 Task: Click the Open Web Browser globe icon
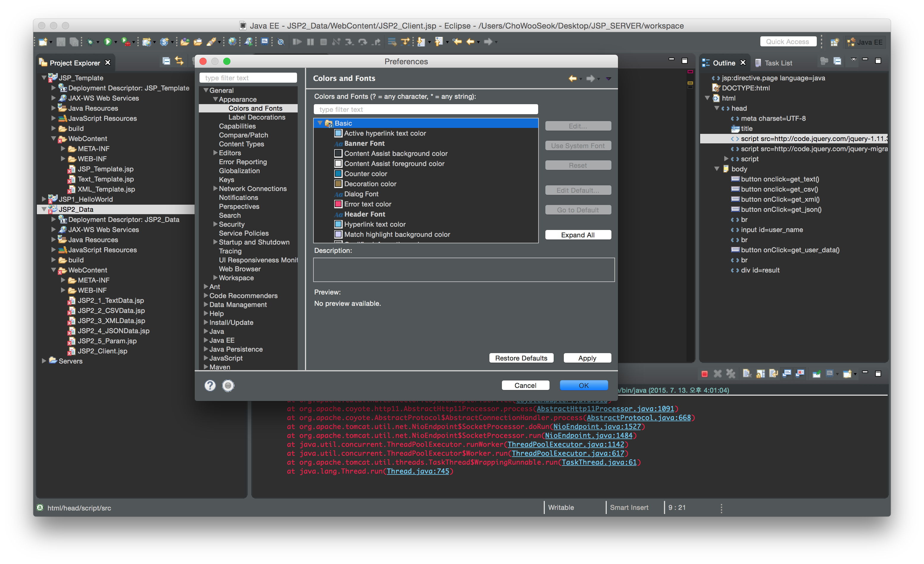(232, 42)
